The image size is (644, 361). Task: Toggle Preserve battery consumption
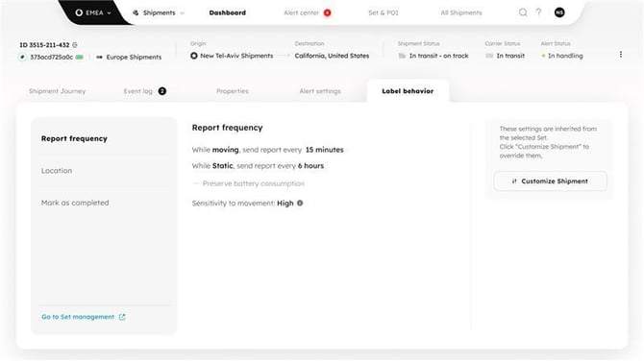click(x=196, y=183)
